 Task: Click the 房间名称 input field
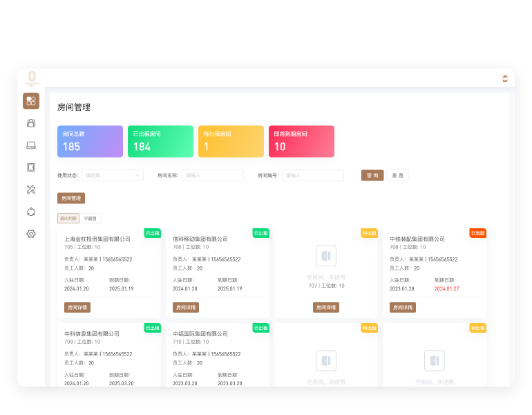213,176
